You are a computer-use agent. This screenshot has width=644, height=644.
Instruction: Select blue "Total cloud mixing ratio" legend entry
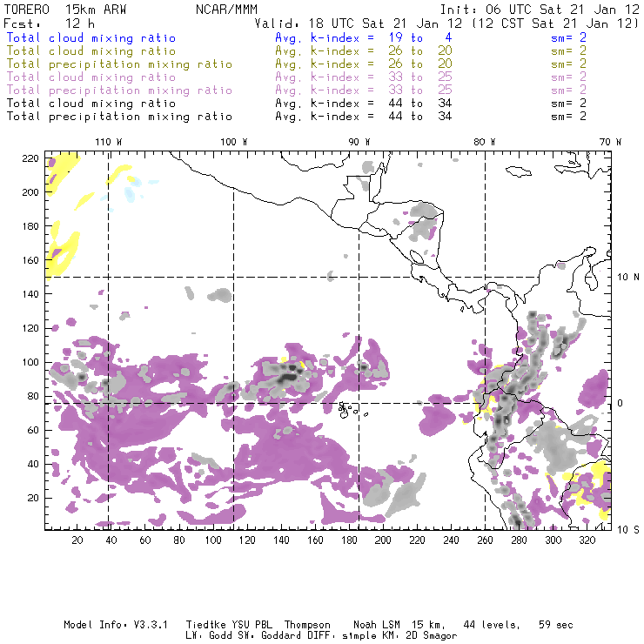(x=91, y=37)
